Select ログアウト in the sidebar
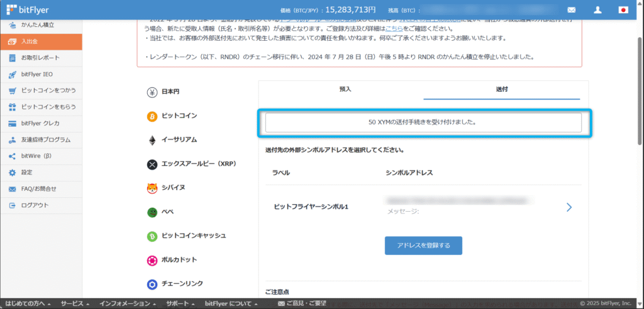Viewport: 644px width, 309px height. tap(41, 205)
